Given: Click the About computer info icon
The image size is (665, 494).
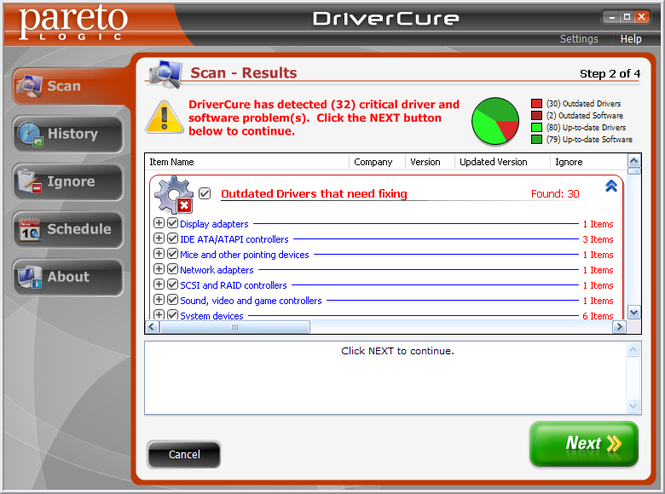Looking at the screenshot, I should (x=30, y=277).
